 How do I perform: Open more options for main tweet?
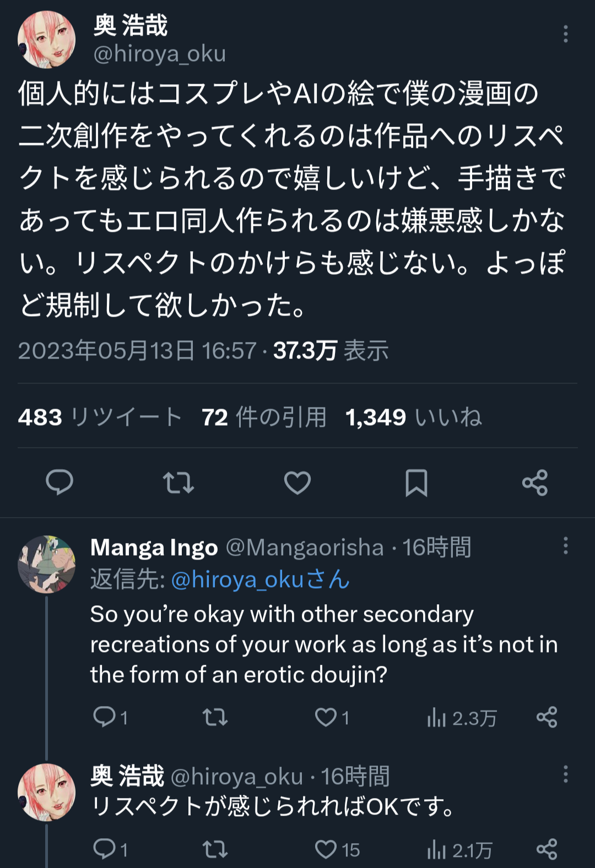(565, 34)
